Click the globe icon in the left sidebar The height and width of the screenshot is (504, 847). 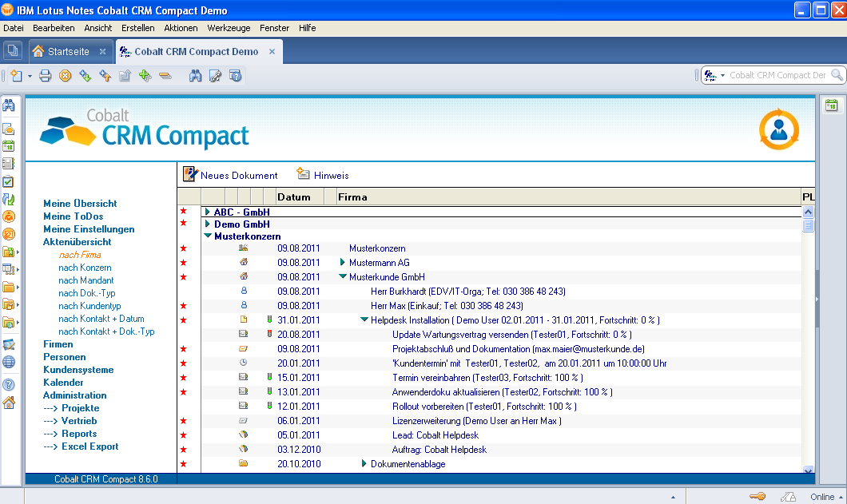(x=9, y=362)
